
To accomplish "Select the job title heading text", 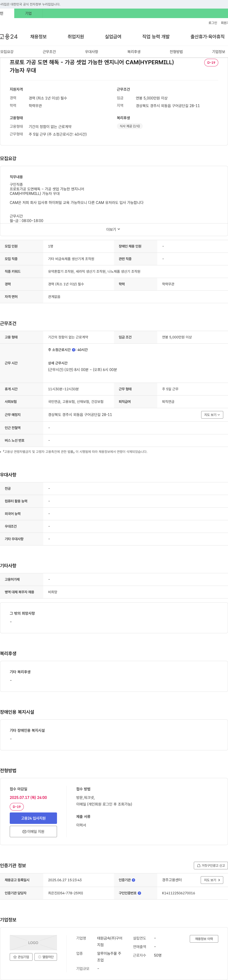I will pos(92,66).
